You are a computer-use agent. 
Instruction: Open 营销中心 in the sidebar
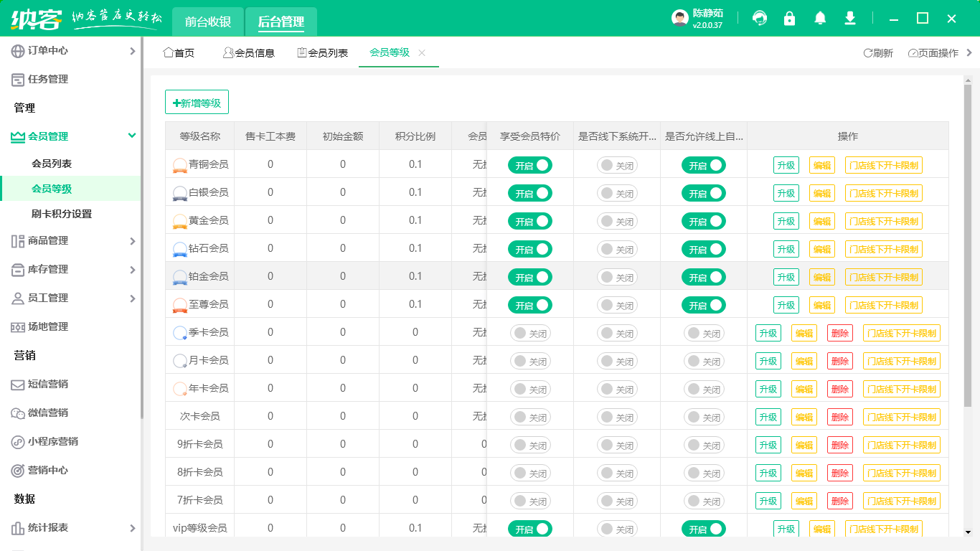coord(48,471)
